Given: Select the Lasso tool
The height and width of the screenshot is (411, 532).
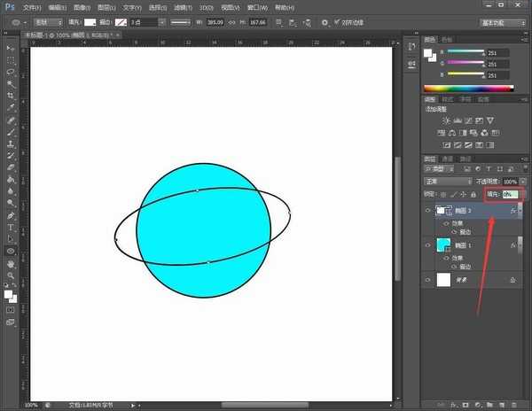Looking at the screenshot, I should (11, 71).
